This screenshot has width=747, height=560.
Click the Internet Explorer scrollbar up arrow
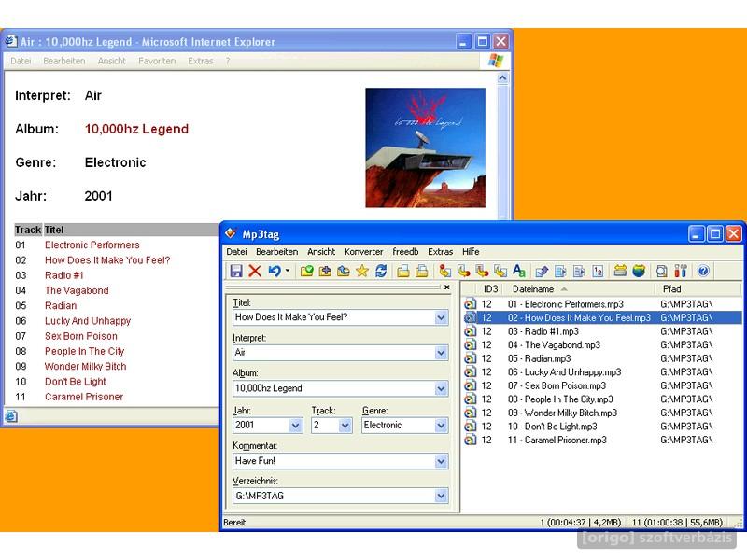click(x=502, y=77)
